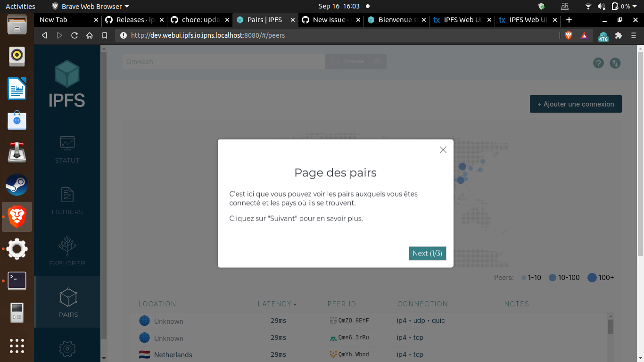This screenshot has width=644, height=362.
Task: Click the Connection column header
Action: (422, 304)
